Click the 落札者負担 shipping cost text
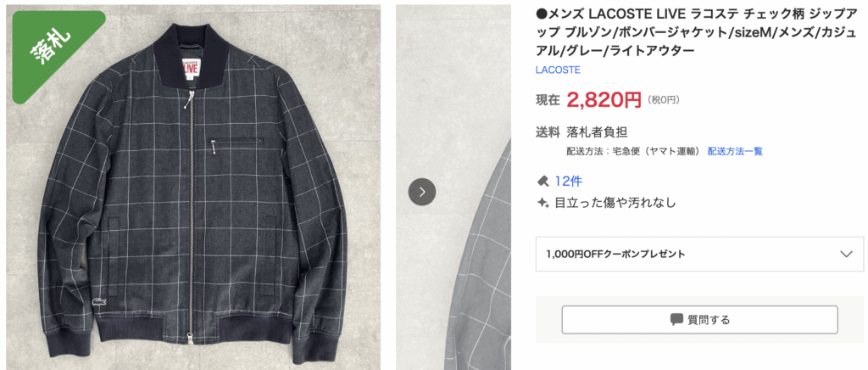 click(597, 132)
